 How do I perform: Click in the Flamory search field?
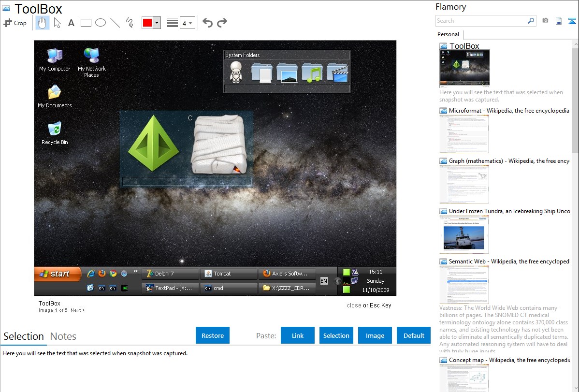[x=481, y=21]
